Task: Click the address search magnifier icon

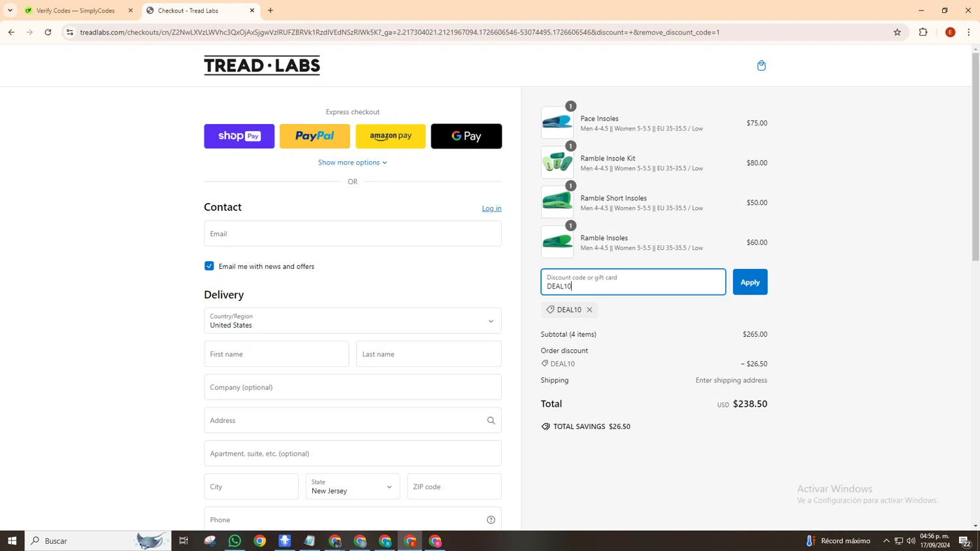Action: tap(491, 420)
